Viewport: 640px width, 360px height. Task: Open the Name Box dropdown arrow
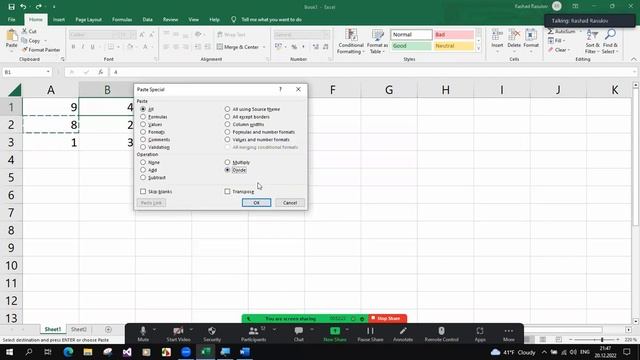click(x=48, y=72)
